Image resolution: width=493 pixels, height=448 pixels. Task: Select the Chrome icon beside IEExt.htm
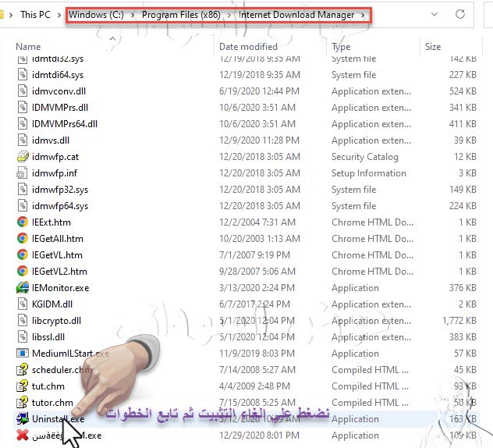point(23,222)
